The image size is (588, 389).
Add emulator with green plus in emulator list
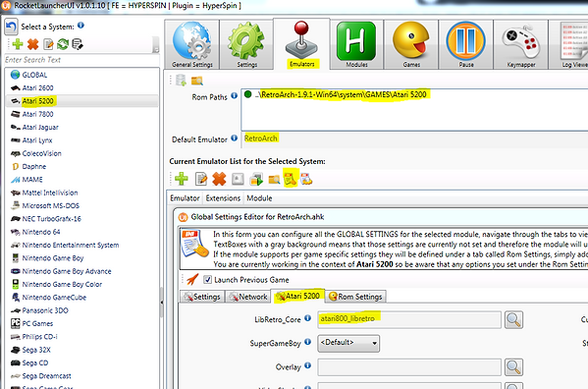(182, 179)
